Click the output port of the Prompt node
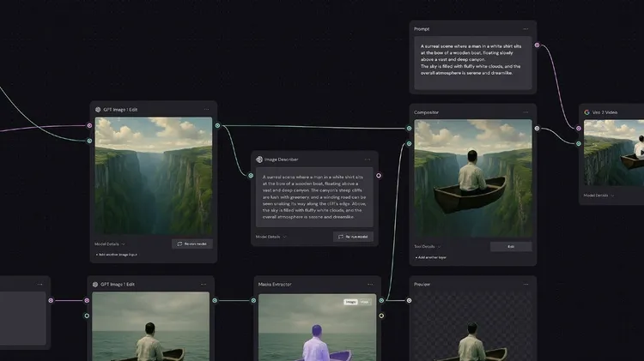 click(x=537, y=45)
